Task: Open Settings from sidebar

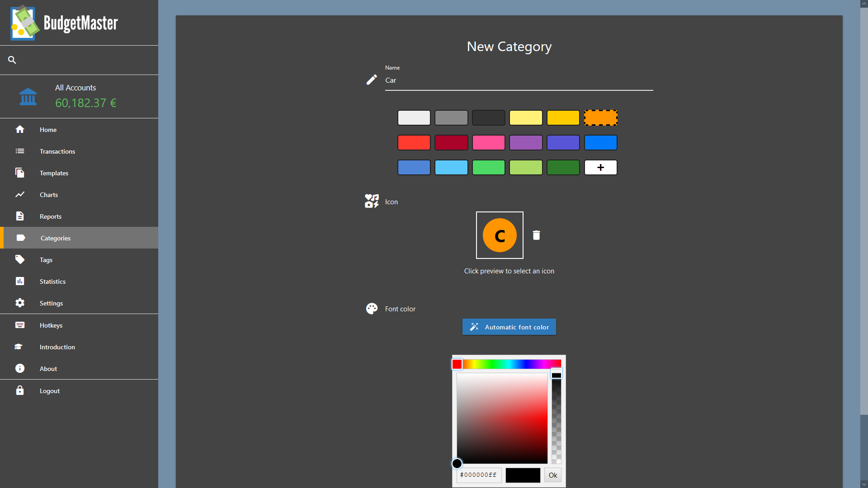Action: click(x=79, y=303)
